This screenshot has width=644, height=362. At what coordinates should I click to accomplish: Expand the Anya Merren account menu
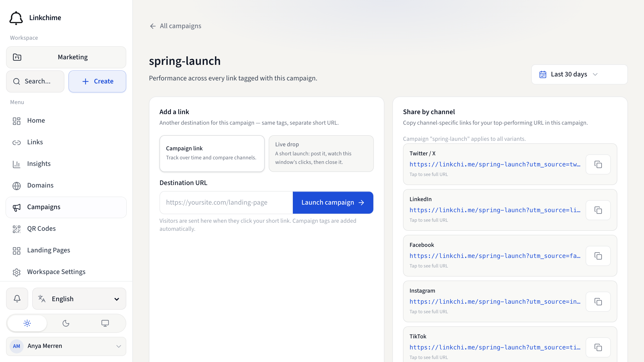[x=66, y=346]
